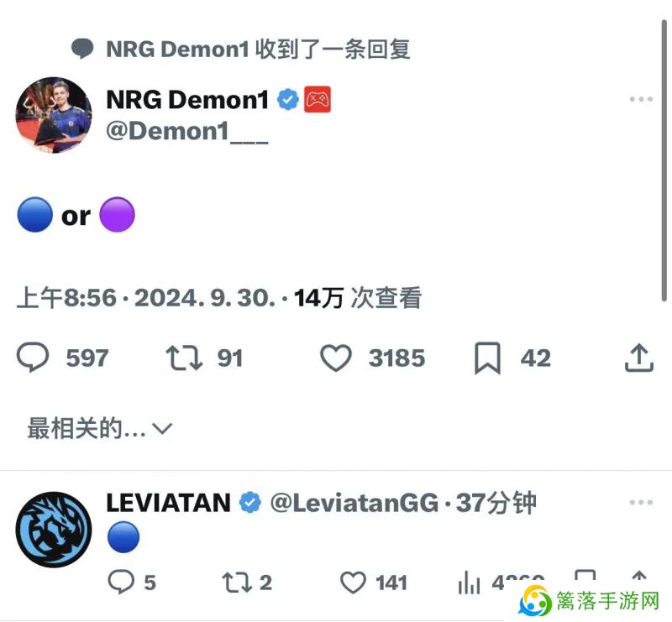Click Demon1's blue verified checkmark
This screenshot has height=622, width=672.
point(288,99)
